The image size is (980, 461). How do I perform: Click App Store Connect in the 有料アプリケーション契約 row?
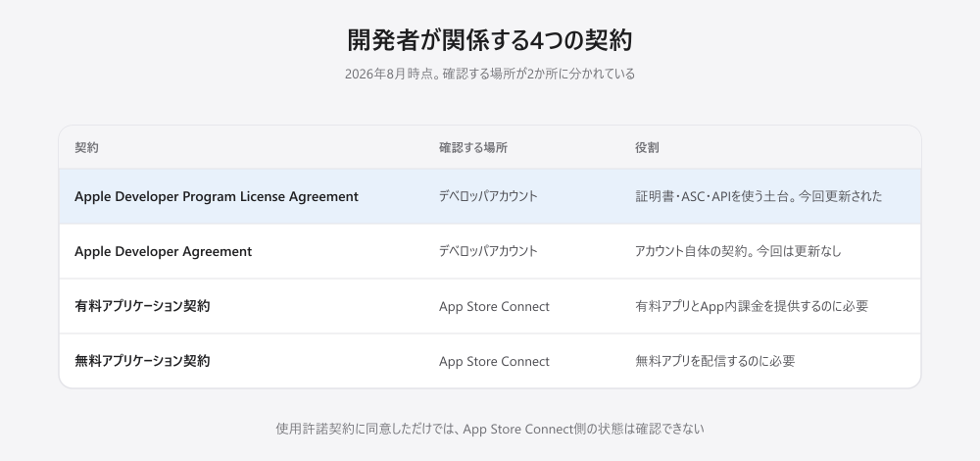pyautogui.click(x=494, y=306)
